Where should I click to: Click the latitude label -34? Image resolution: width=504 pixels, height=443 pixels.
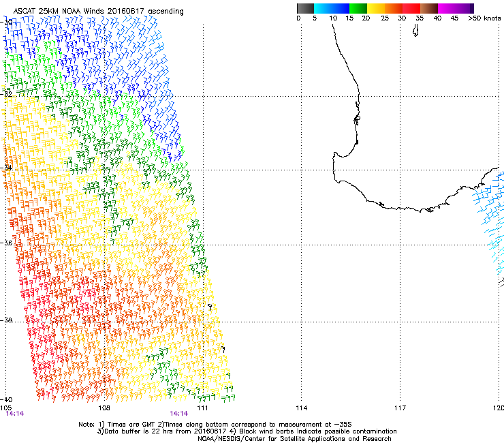click(6, 168)
